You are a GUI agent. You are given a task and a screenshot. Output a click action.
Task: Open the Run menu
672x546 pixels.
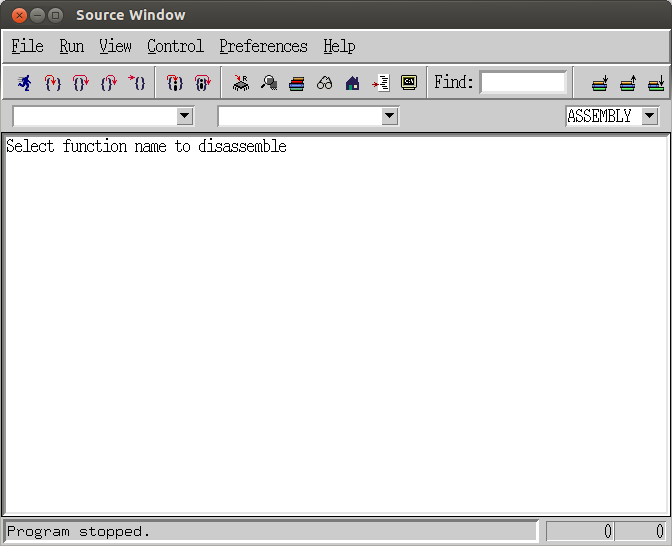[x=72, y=46]
